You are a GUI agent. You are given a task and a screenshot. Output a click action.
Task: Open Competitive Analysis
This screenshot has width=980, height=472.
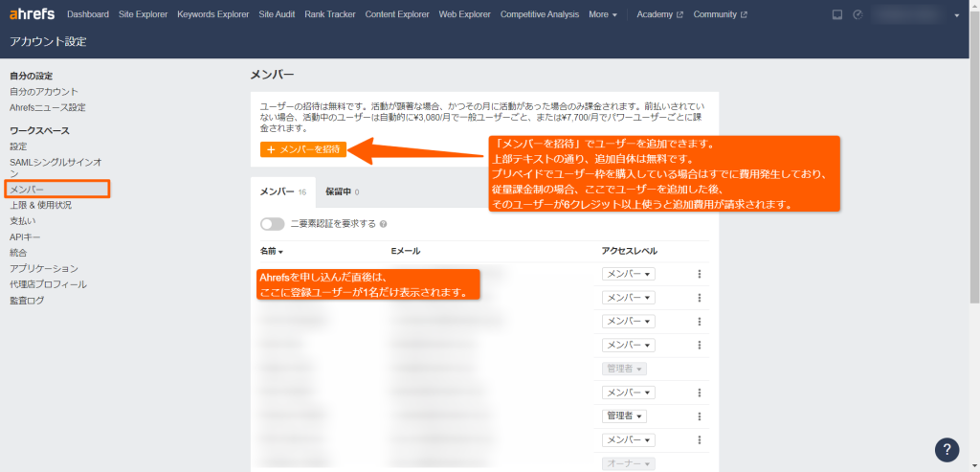[540, 14]
